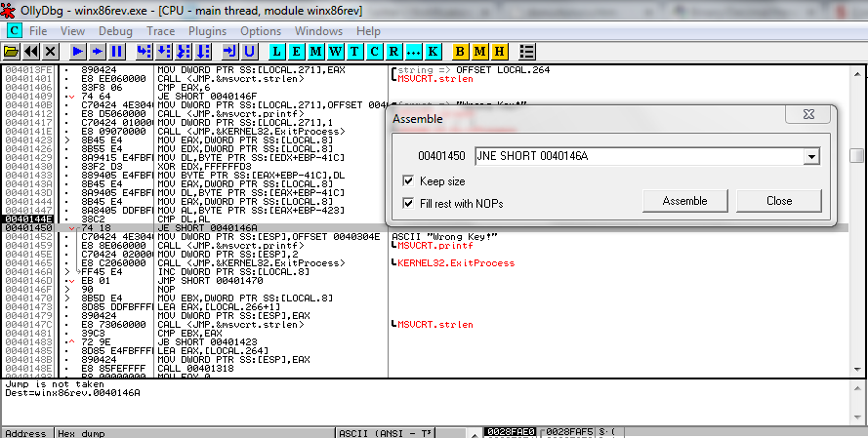Open Breakpoints window via yellow B icon
Screen dimensions: 868x438
[x=460, y=52]
